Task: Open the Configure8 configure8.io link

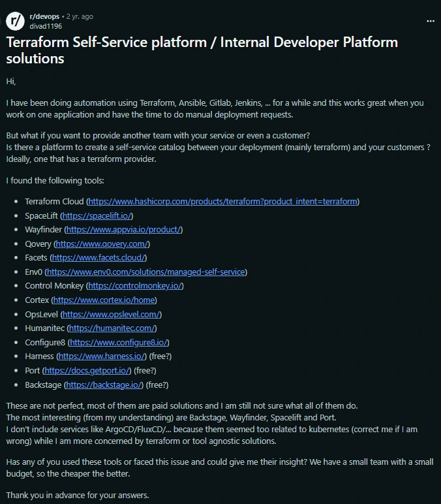Action: 119,343
